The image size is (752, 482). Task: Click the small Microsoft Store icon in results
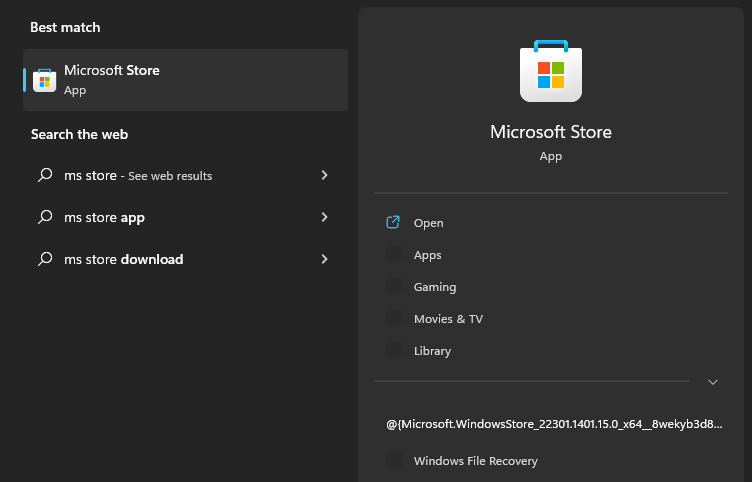pos(45,80)
